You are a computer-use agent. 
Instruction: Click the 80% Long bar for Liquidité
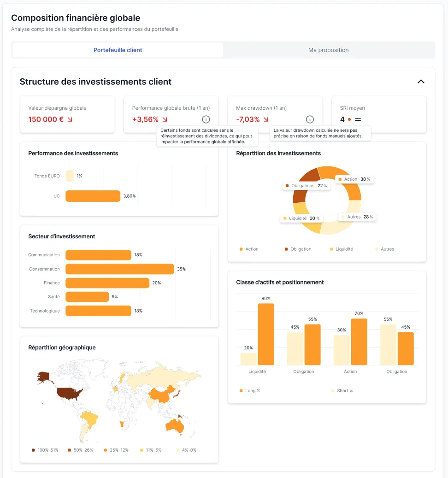[266, 334]
